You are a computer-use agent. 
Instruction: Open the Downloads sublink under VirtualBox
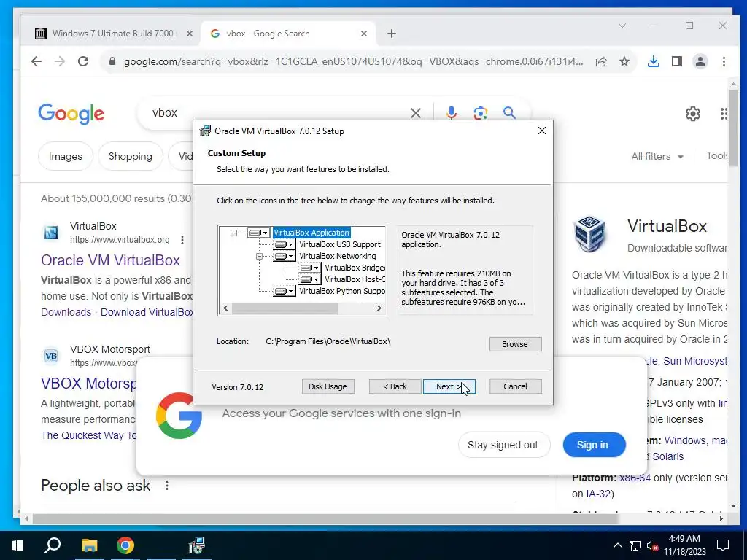(66, 312)
